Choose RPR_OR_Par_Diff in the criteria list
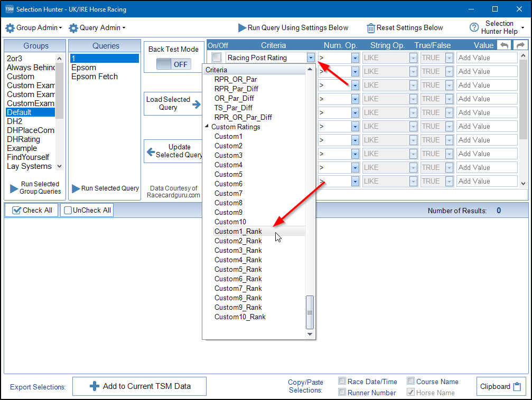This screenshot has height=400, width=532. pyautogui.click(x=243, y=117)
